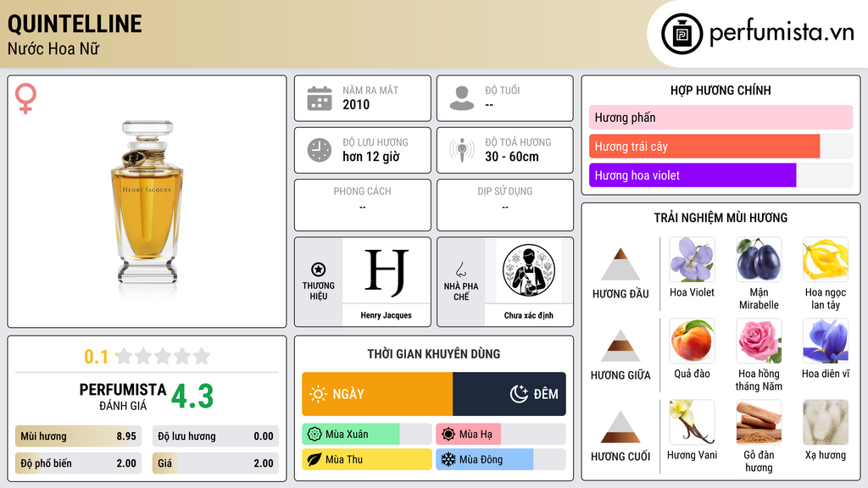Screen dimensions: 868x488
Task: Click the Trải nghiệm mùi hương heading
Action: point(721,218)
